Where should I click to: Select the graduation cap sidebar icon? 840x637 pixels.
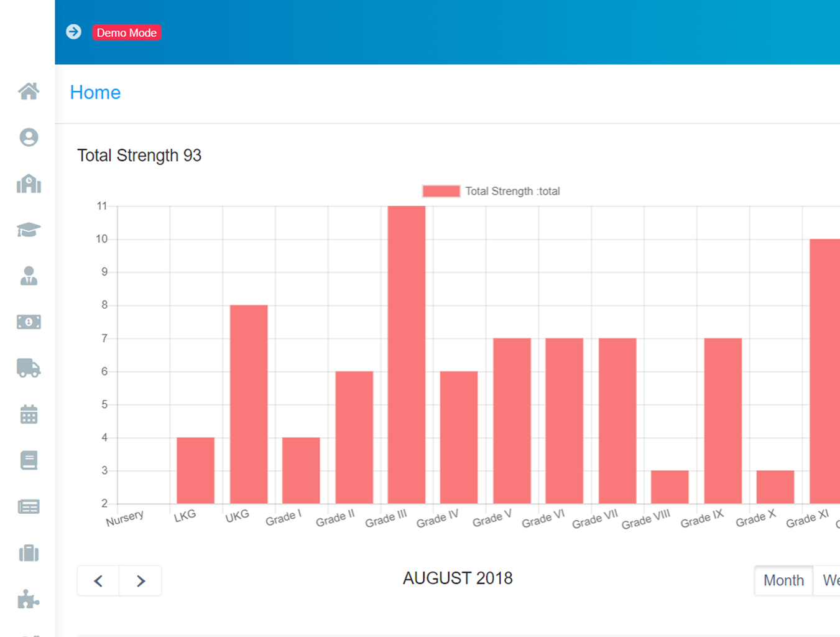[x=29, y=230]
